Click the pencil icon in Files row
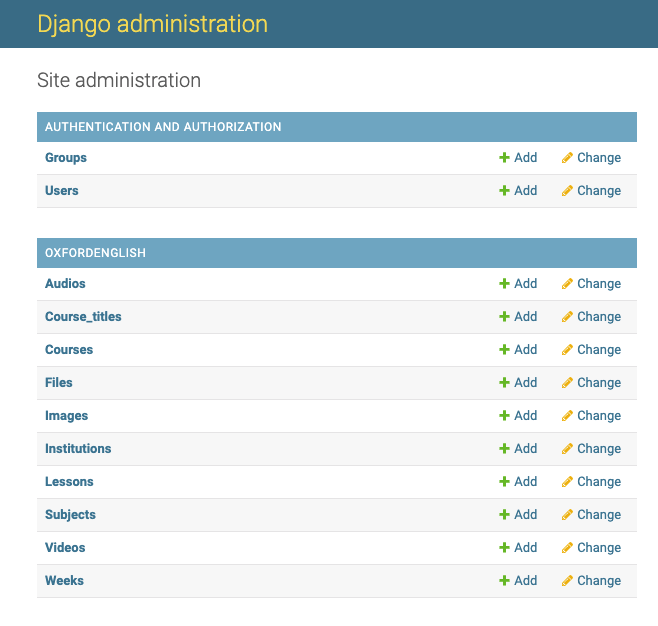Screen dimensions: 658x626 point(567,383)
